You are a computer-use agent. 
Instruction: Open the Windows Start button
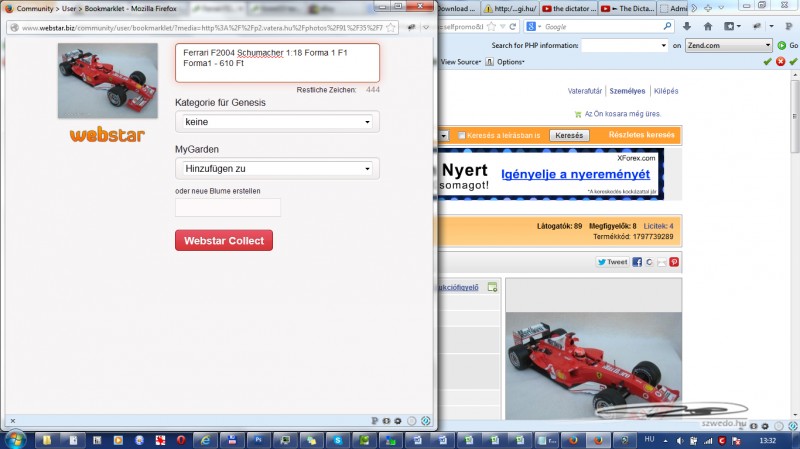click(14, 439)
